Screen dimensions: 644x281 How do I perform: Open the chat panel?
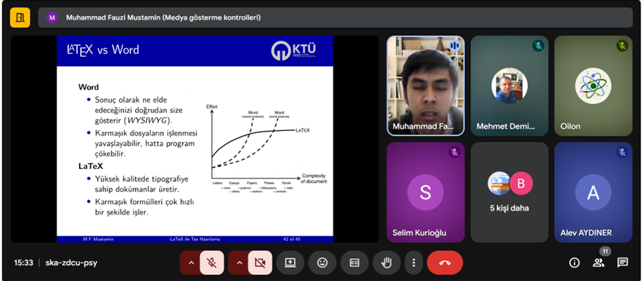click(623, 262)
